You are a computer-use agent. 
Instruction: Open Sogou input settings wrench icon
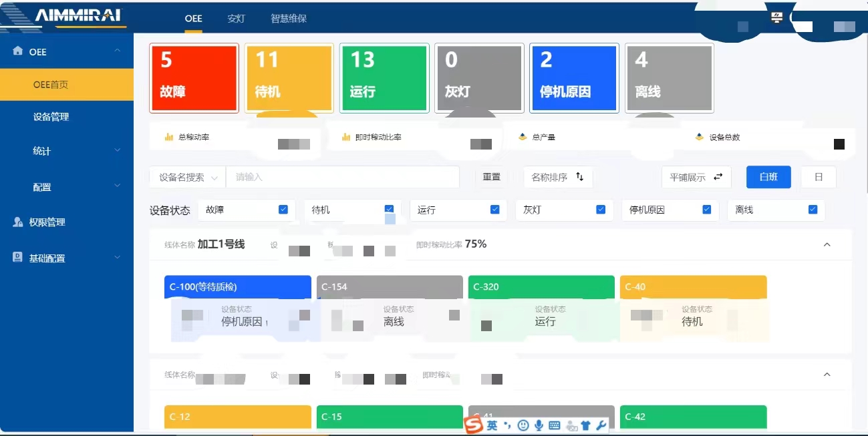click(600, 425)
